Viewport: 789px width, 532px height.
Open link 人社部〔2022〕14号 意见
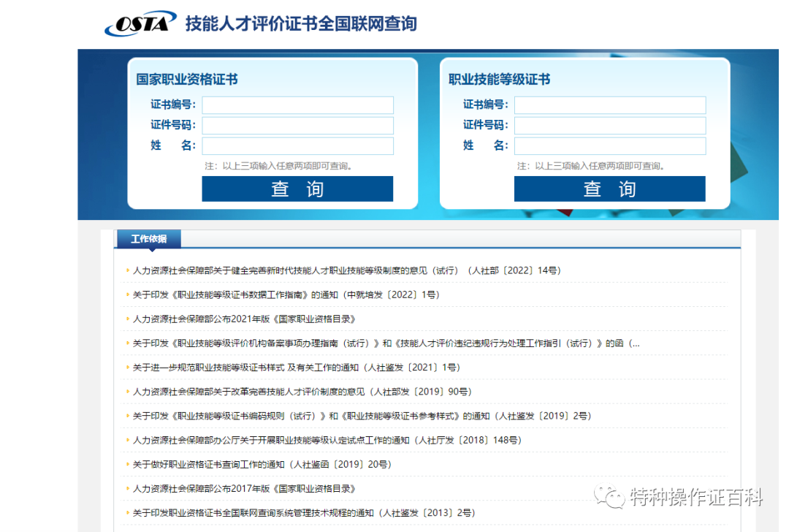347,271
